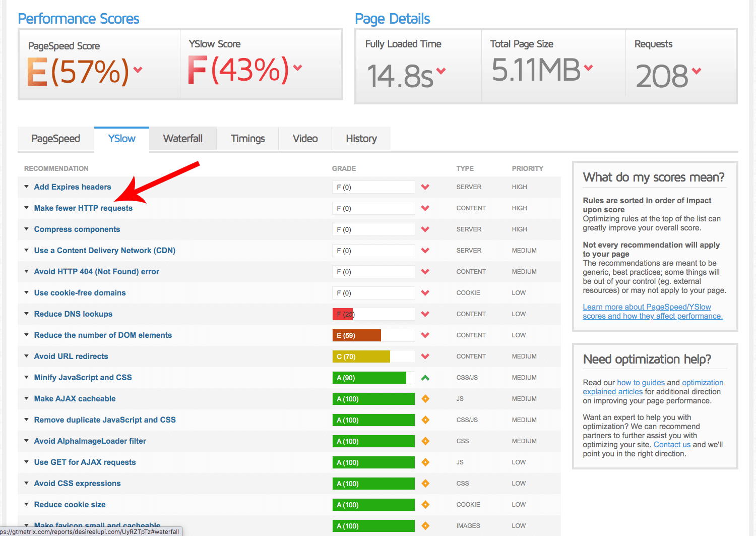756x536 pixels.
Task: Open Use GET for AJAX requests recommendation
Action: click(85, 462)
